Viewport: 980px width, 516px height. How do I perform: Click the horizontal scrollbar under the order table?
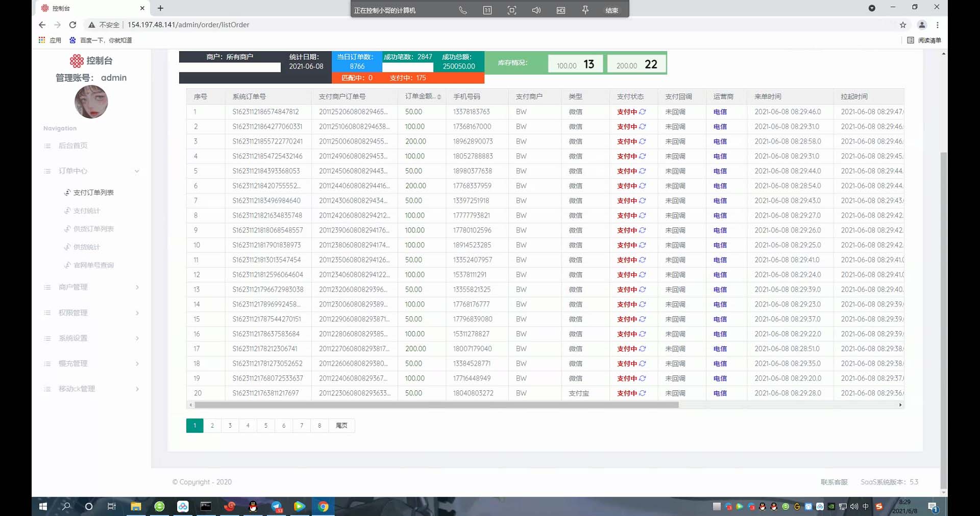(436, 405)
